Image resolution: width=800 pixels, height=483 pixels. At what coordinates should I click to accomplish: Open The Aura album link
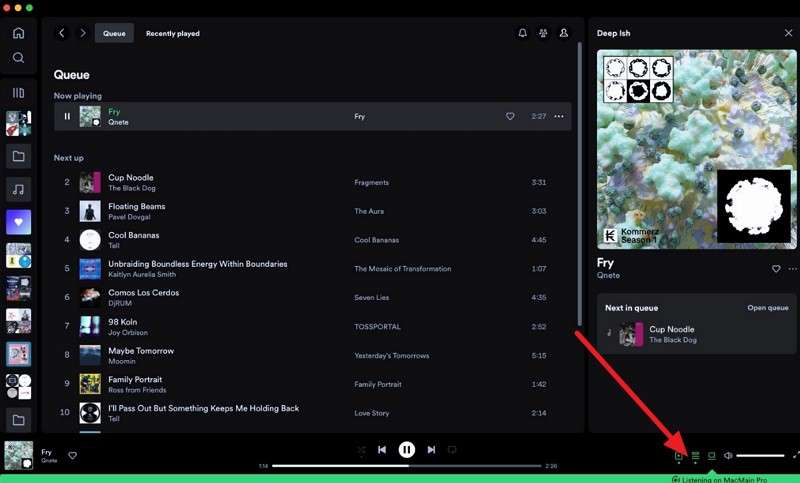pyautogui.click(x=369, y=211)
